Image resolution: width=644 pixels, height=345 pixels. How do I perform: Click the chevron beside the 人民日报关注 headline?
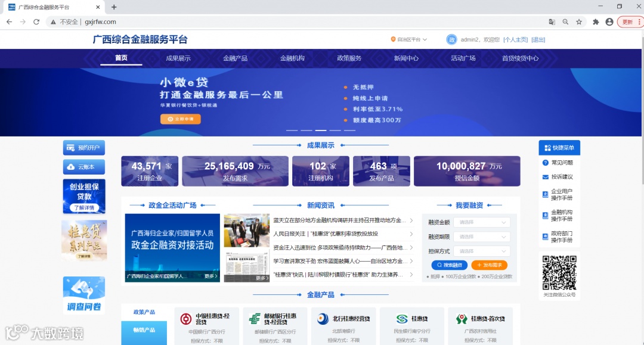point(411,234)
